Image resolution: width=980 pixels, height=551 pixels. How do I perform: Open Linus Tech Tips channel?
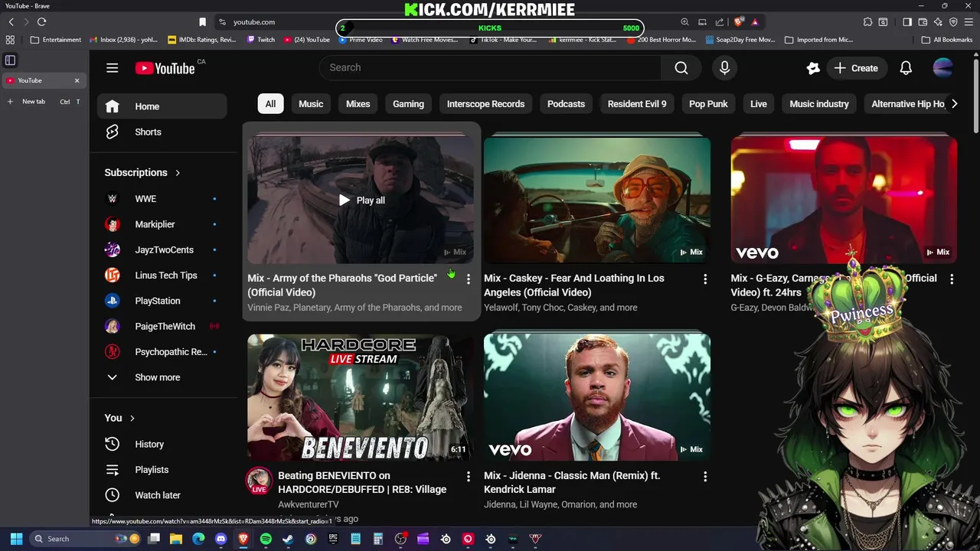click(x=162, y=275)
